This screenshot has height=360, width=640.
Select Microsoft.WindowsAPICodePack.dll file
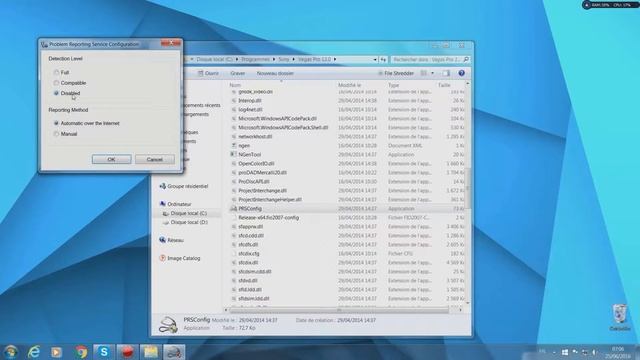click(278, 118)
